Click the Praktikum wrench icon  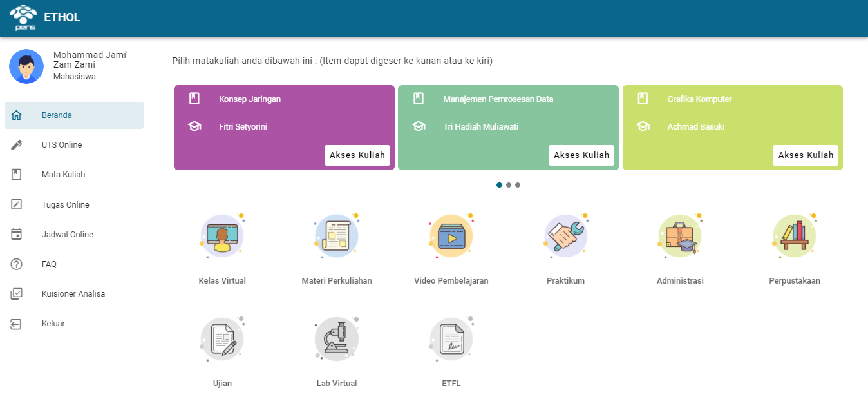[566, 236]
